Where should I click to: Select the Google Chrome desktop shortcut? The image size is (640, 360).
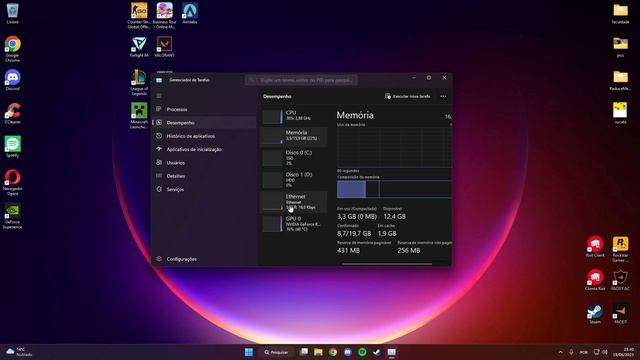(x=13, y=49)
